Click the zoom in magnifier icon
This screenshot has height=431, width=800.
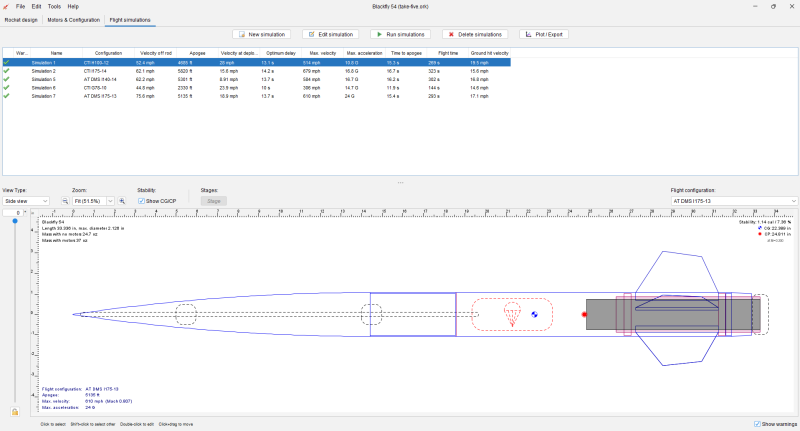coord(122,201)
